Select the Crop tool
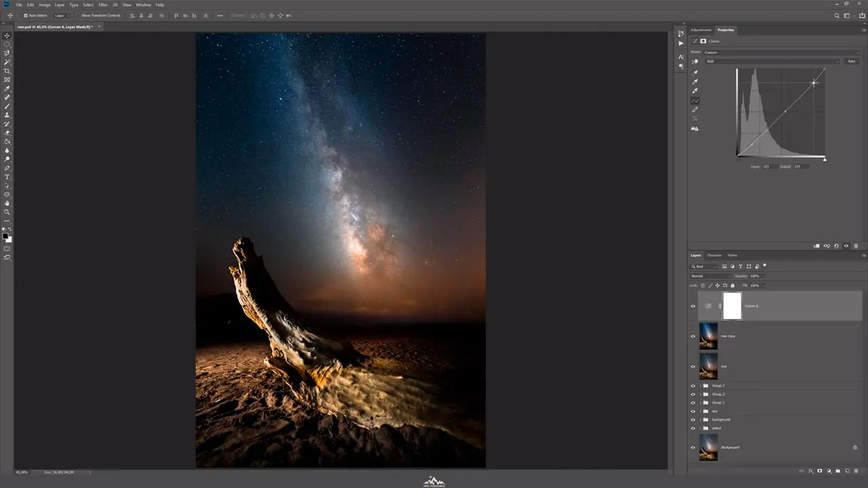Image resolution: width=868 pixels, height=488 pixels. pos(7,71)
